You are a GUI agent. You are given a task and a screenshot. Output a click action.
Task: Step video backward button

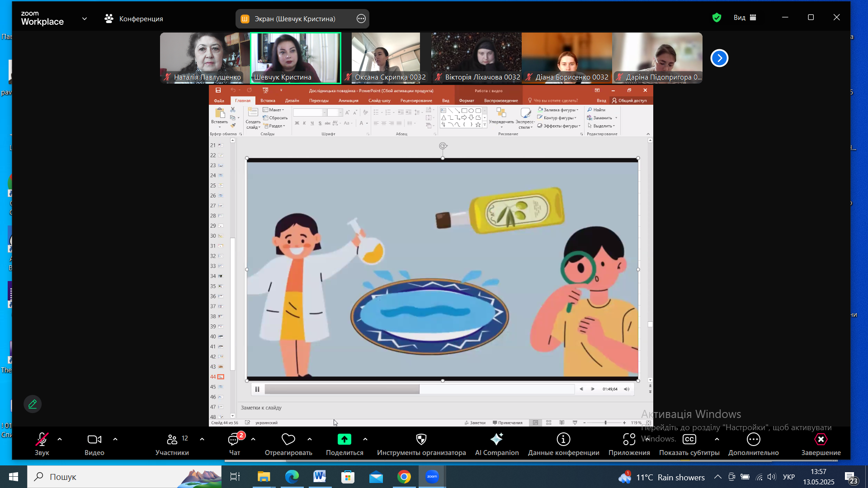581,389
